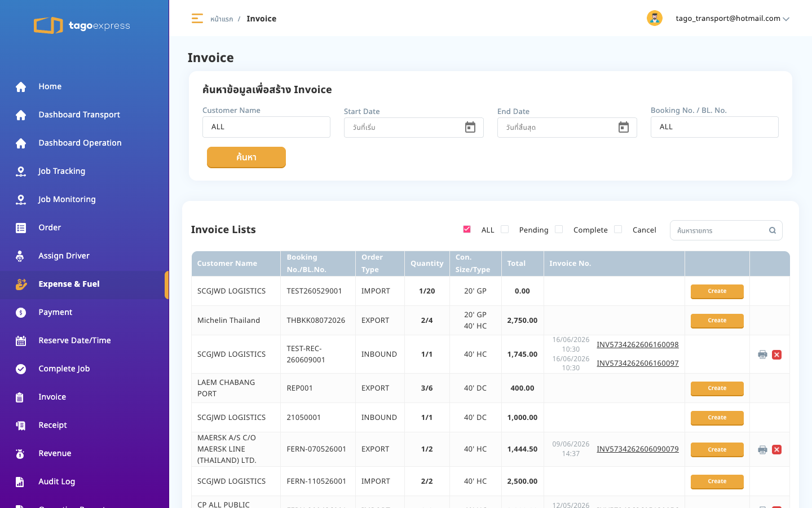Click the Dashboard Operation house icon
Viewport: 812px width, 508px height.
coord(21,143)
